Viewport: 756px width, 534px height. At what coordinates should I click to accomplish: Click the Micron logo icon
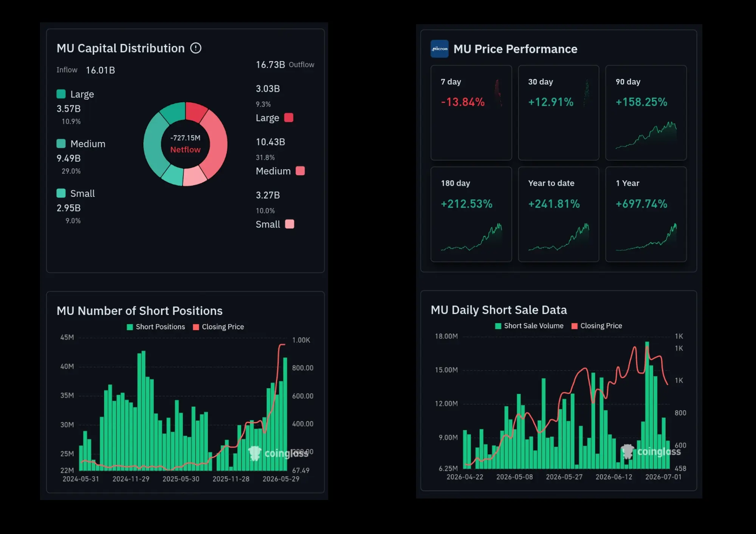tap(440, 49)
